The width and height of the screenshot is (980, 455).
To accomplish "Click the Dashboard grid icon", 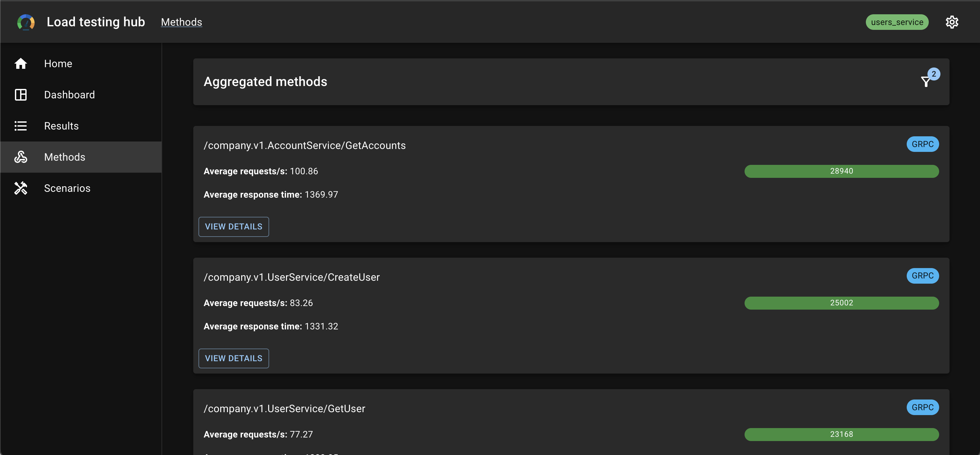I will [20, 95].
